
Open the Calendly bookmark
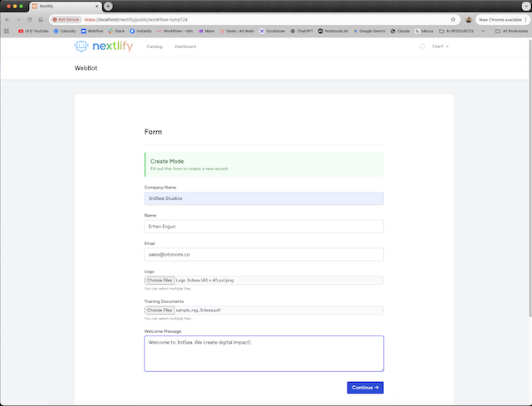[x=65, y=31]
